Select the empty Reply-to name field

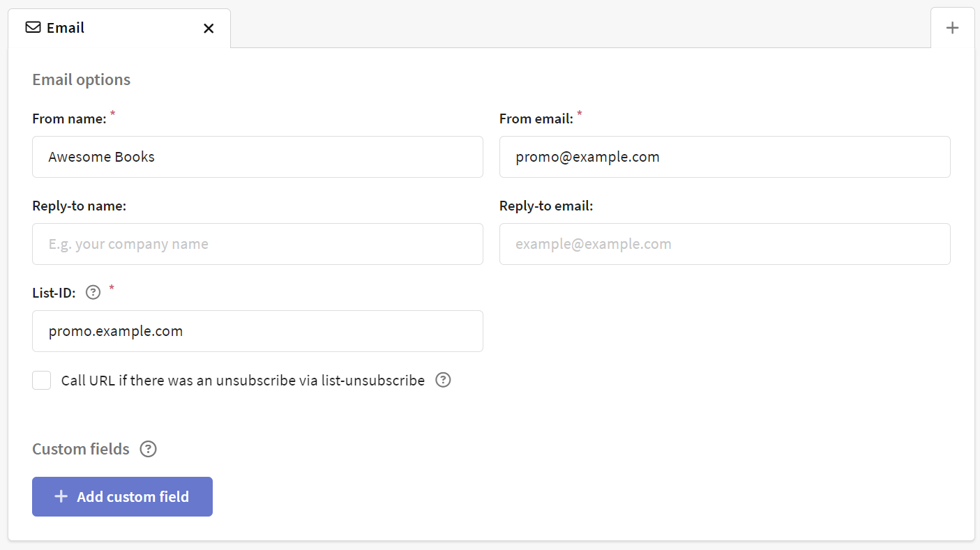click(x=257, y=244)
